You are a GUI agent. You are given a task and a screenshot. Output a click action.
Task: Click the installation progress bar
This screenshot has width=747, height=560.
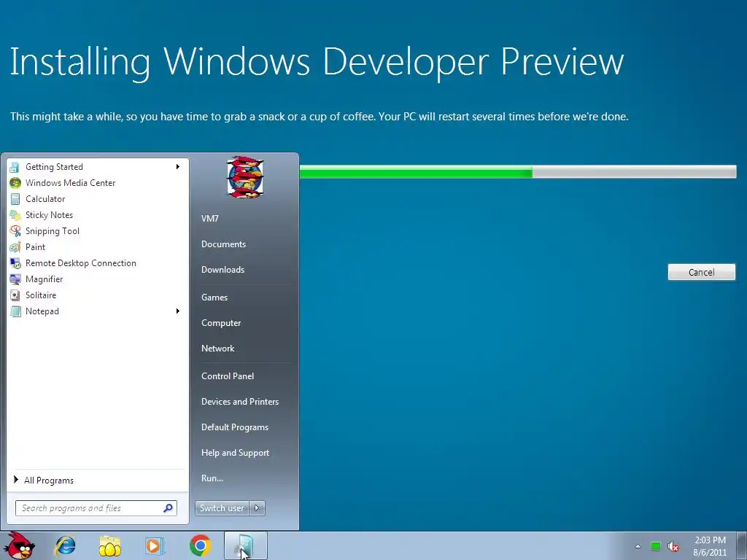click(x=518, y=171)
